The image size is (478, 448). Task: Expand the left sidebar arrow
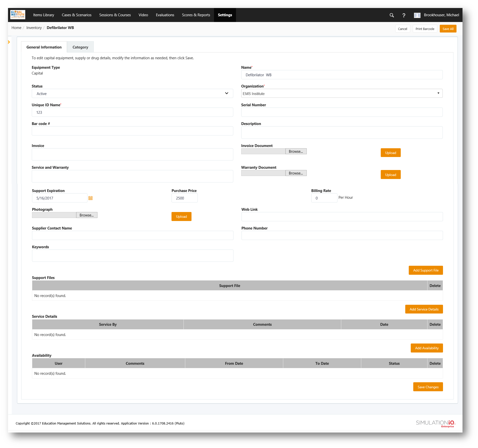point(9,42)
